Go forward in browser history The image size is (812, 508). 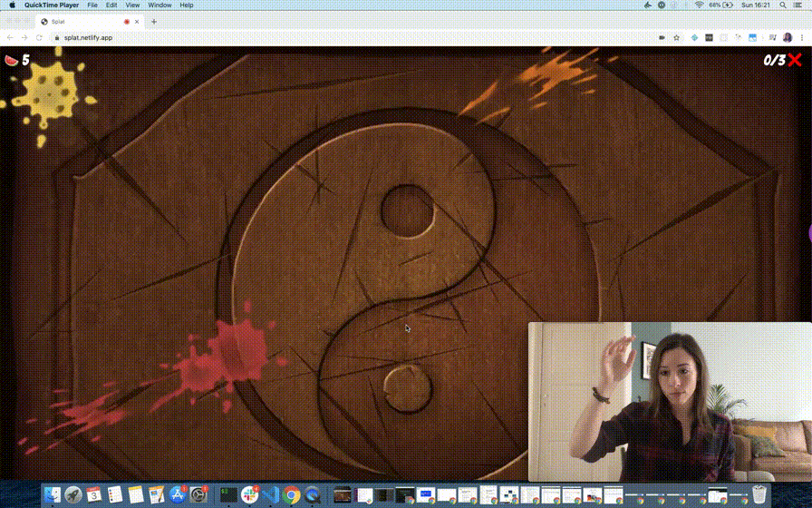pyautogui.click(x=24, y=38)
